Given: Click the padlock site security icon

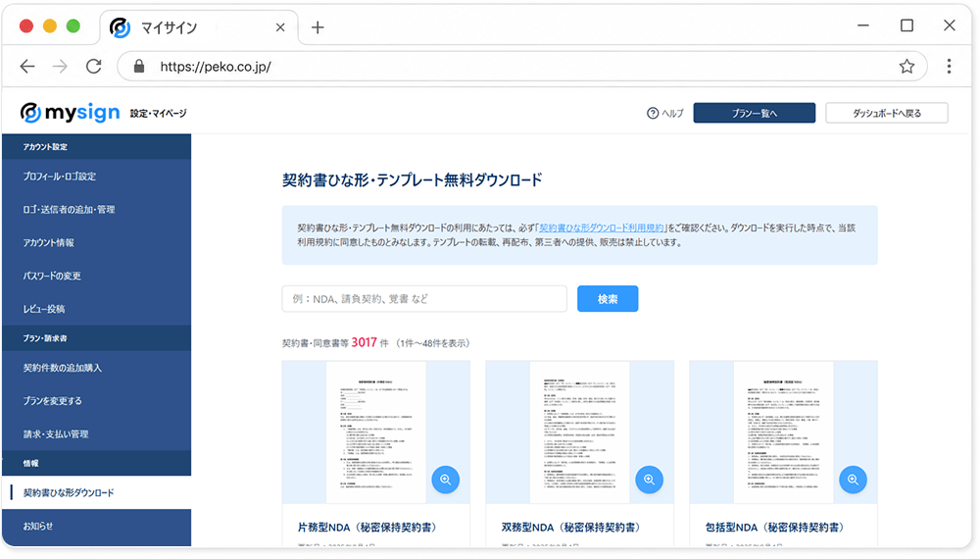Looking at the screenshot, I should pos(139,67).
